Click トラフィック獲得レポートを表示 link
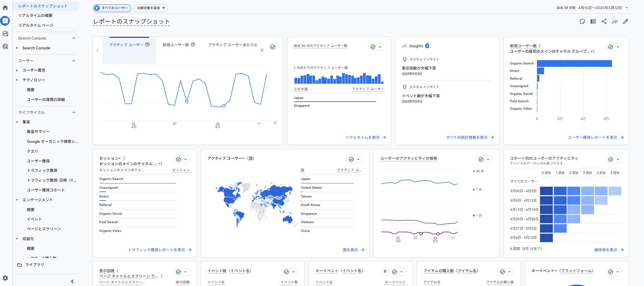Image resolution: width=644 pixels, height=286 pixels. click(x=160, y=250)
